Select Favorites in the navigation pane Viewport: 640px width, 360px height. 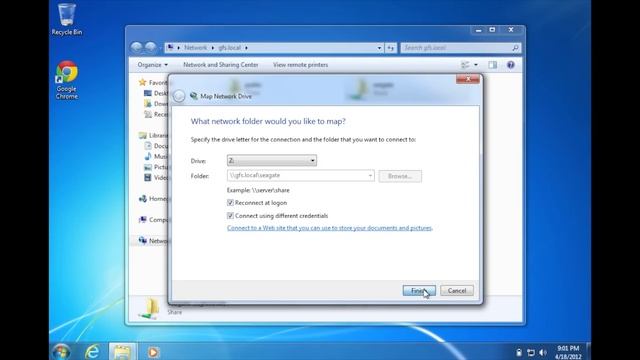[x=153, y=82]
